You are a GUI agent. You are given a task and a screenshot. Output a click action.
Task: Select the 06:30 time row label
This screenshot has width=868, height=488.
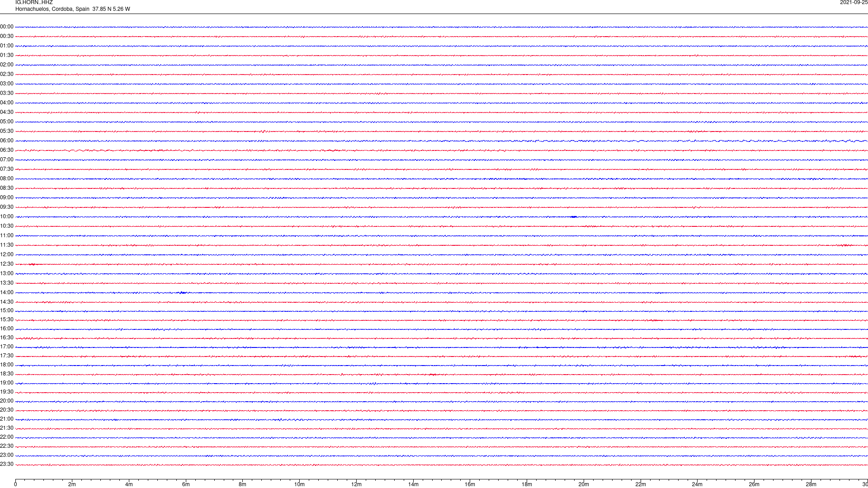point(7,150)
